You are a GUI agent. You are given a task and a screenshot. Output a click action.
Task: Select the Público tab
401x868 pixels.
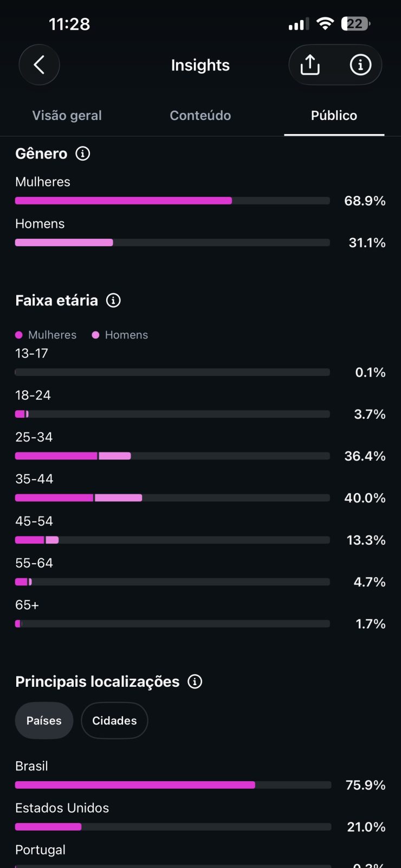(334, 116)
